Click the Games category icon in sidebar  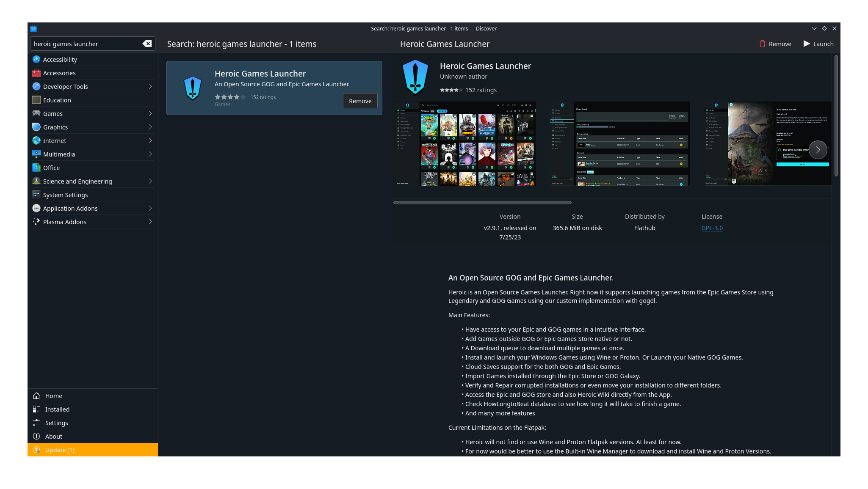(36, 113)
